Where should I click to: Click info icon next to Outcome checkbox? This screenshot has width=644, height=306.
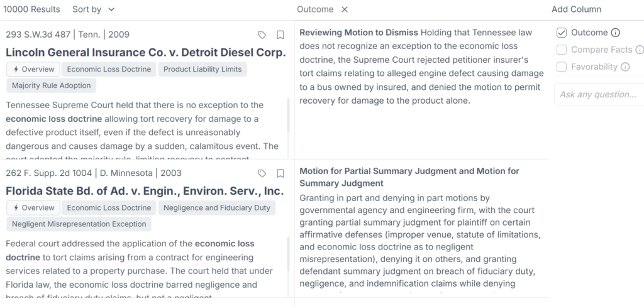coord(616,33)
